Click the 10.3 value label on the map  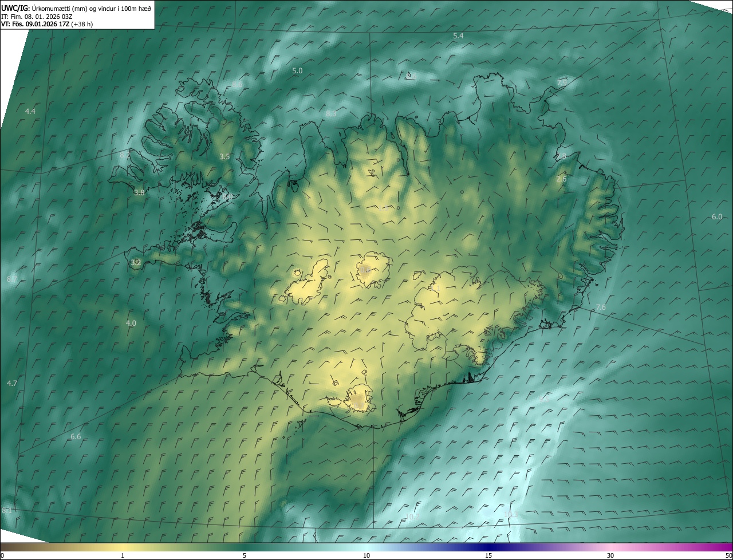tap(511, 515)
